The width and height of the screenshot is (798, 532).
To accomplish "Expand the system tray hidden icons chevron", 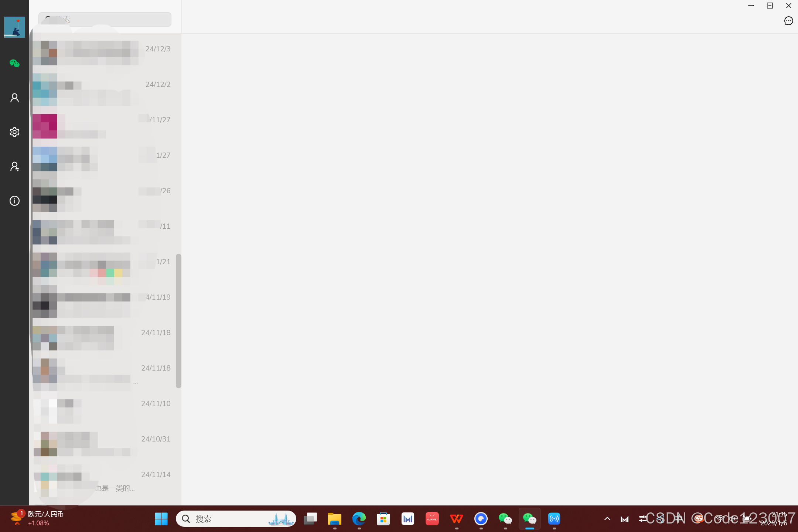I will (x=607, y=519).
